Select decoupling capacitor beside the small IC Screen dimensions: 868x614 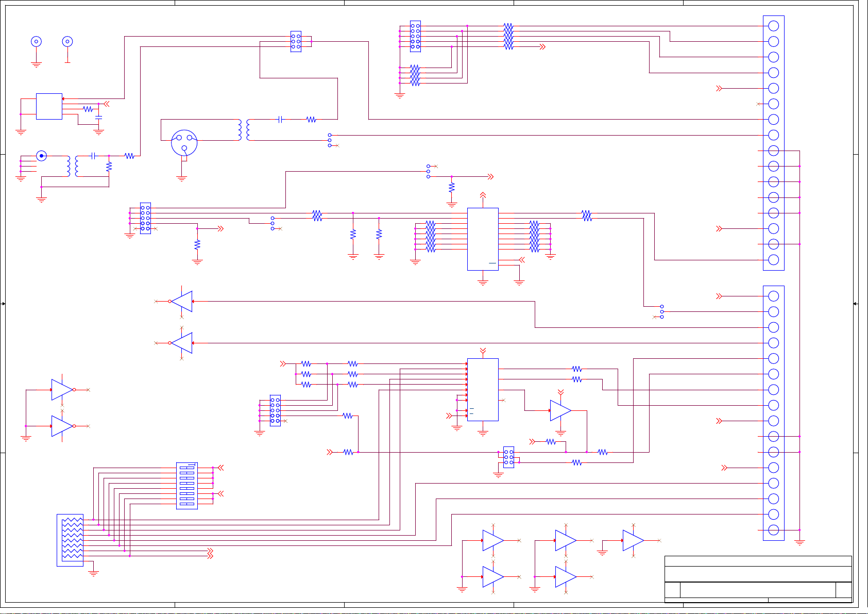98,119
